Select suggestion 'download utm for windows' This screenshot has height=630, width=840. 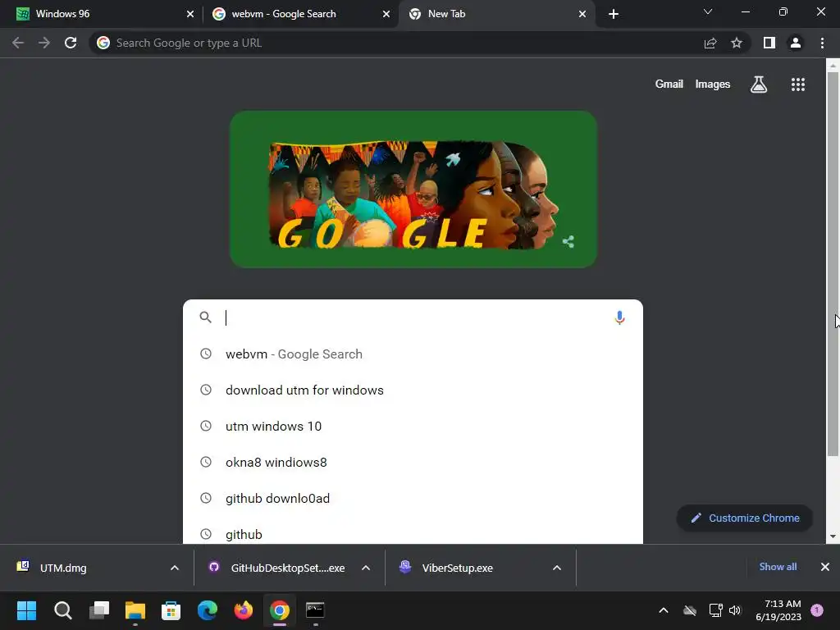413,390
